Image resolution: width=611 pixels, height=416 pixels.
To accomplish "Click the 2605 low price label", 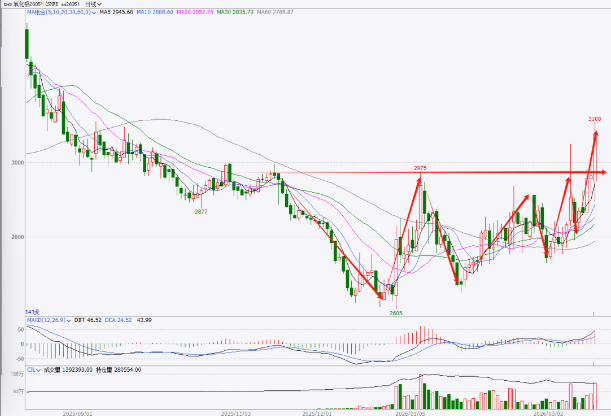I will pos(396,312).
